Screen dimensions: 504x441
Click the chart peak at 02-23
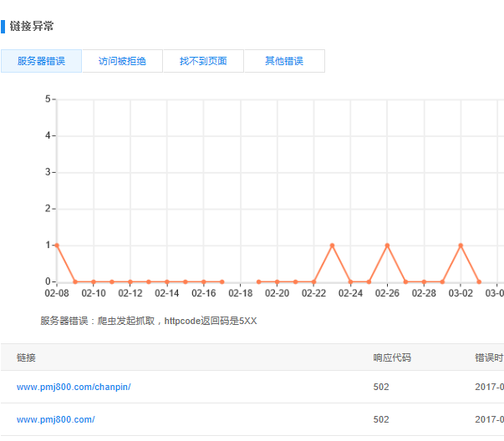(332, 246)
